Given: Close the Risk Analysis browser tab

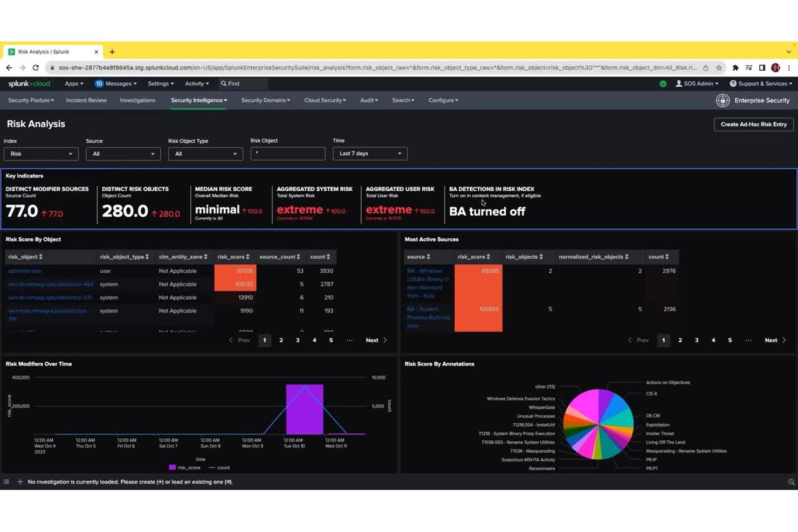Looking at the screenshot, I should (97, 52).
